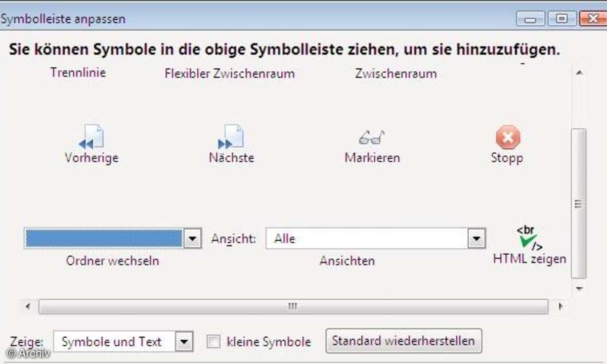The image size is (607, 364).
Task: Enable the kleine Symbole checkbox
Action: click(x=214, y=342)
